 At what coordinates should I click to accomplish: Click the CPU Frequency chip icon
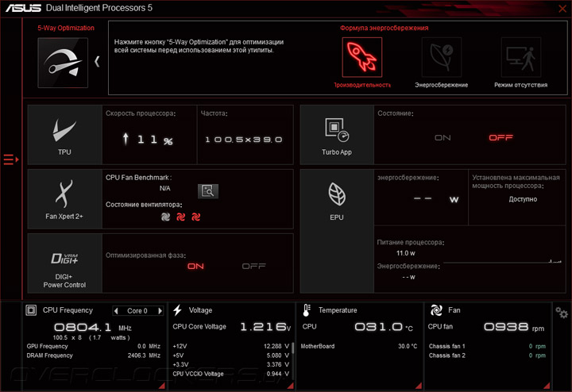pyautogui.click(x=31, y=310)
